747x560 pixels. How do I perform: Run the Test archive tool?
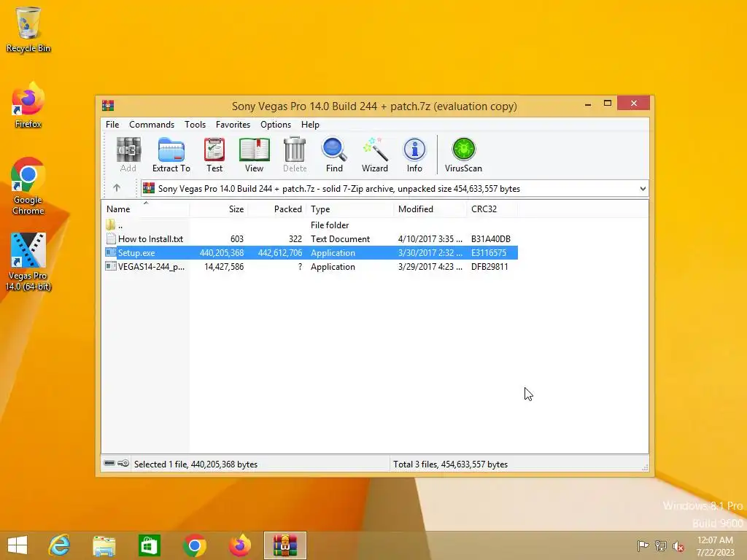coord(214,155)
